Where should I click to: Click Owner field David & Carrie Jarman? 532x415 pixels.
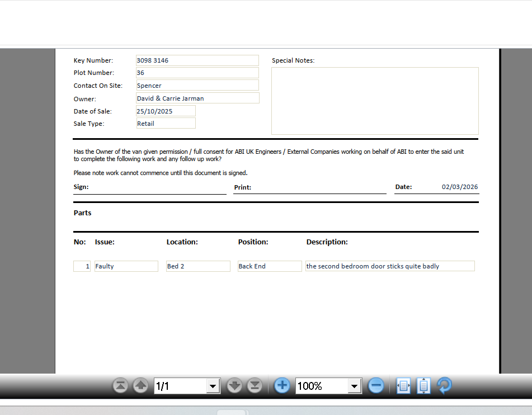198,98
